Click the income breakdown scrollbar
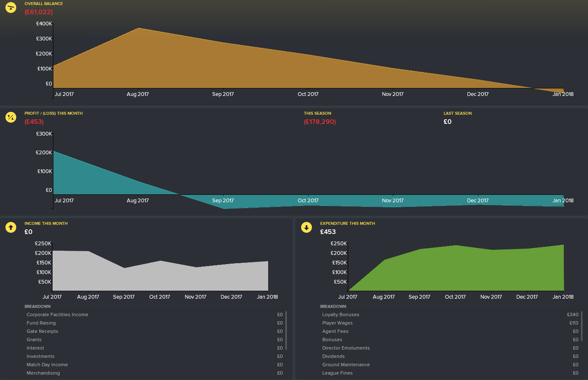 click(x=286, y=330)
